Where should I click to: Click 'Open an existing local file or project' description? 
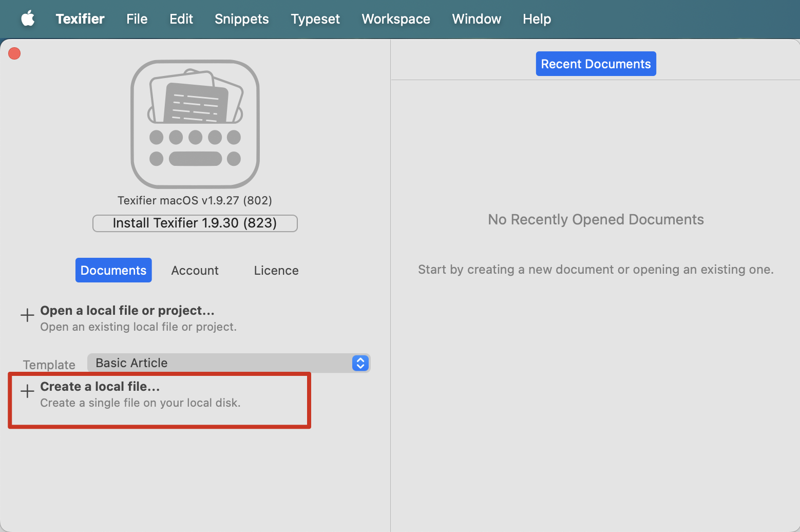pos(138,327)
